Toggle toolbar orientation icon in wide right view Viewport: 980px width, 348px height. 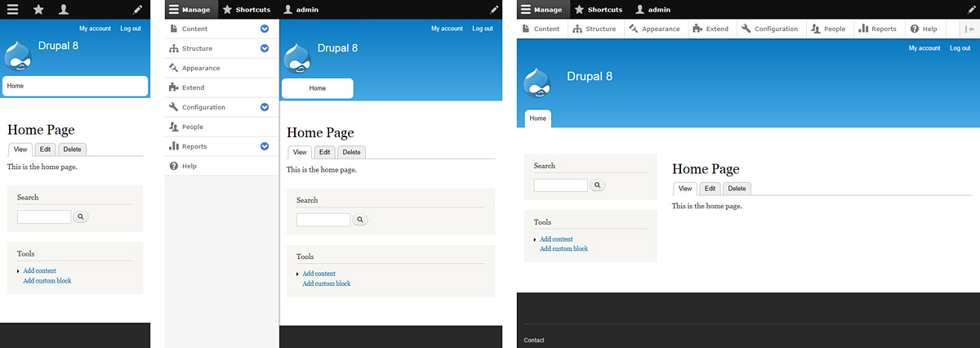tap(969, 29)
